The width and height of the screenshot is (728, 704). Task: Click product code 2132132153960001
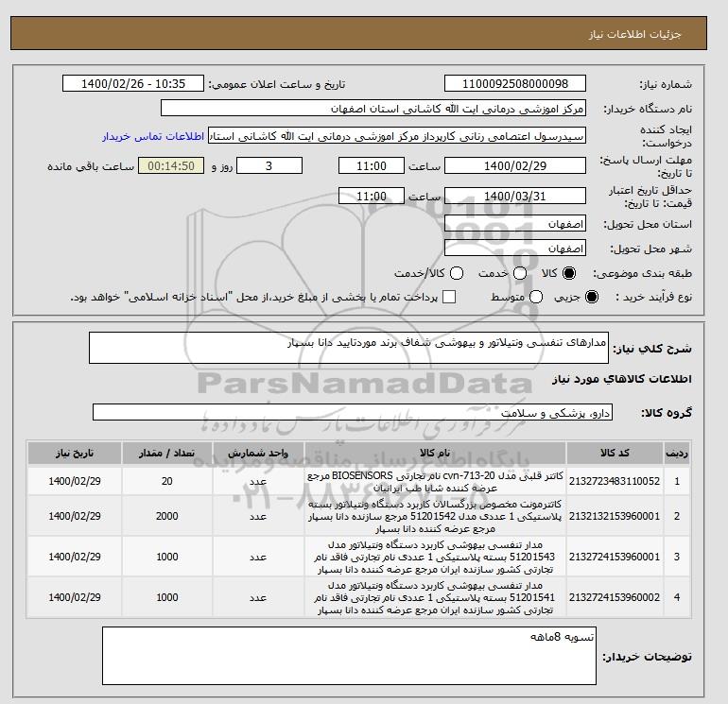(615, 516)
